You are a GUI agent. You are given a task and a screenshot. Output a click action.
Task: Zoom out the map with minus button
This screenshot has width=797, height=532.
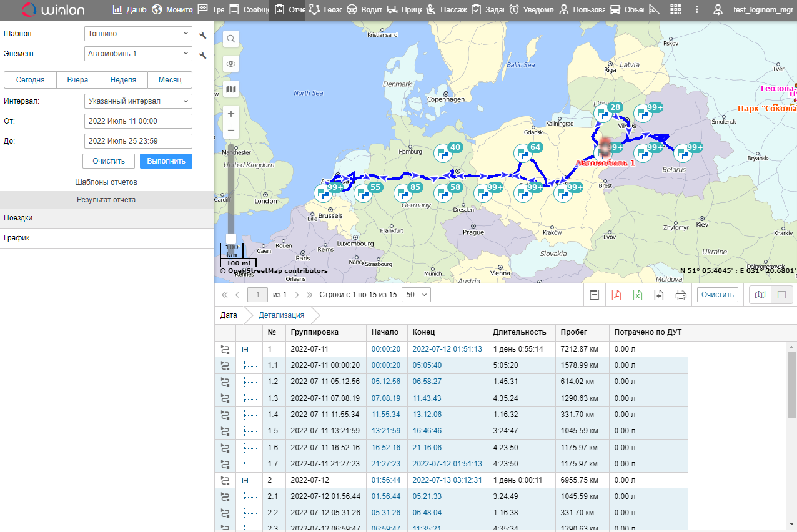231,131
